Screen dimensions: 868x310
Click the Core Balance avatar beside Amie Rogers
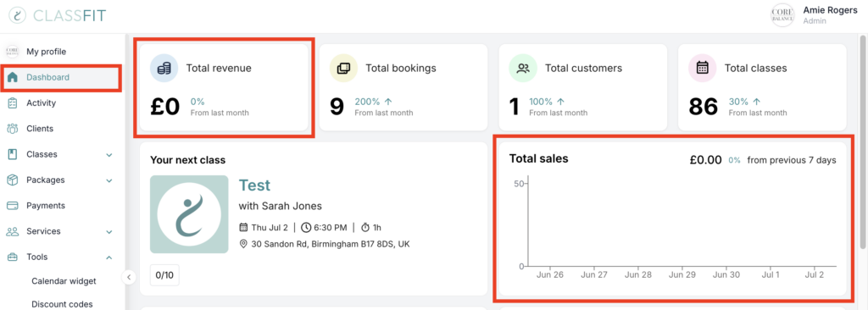pos(782,15)
